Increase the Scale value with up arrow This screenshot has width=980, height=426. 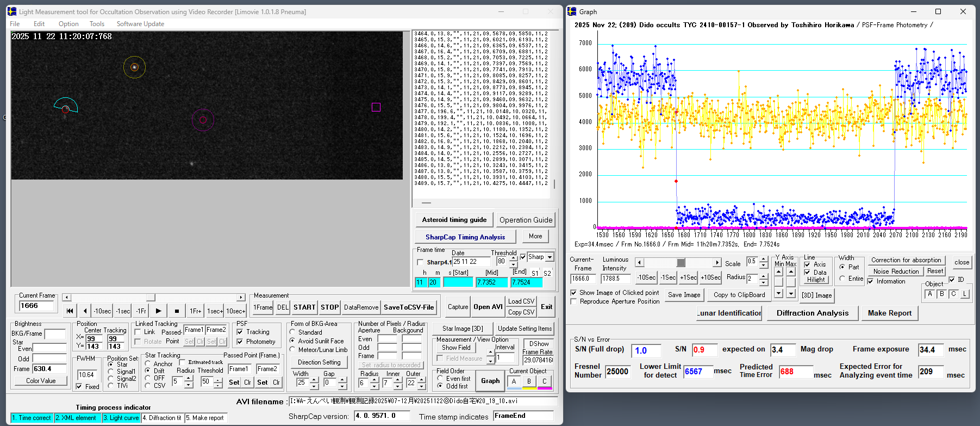click(x=763, y=259)
